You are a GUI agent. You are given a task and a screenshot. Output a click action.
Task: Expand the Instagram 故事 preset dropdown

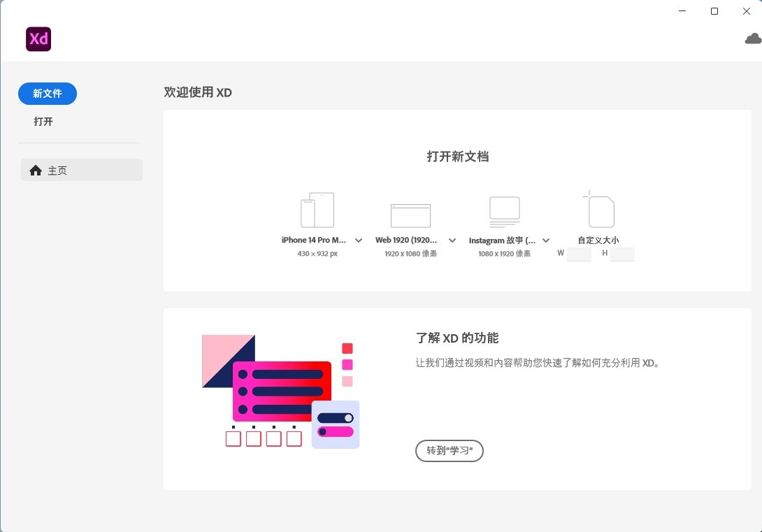click(546, 240)
